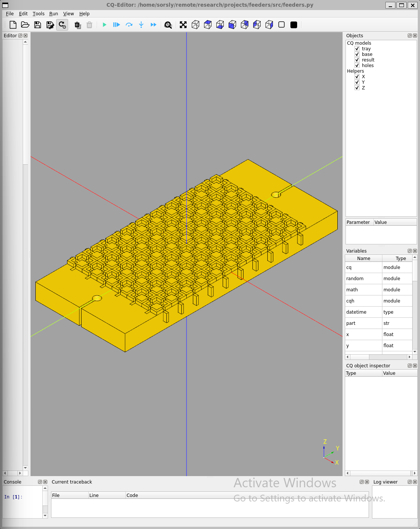
Task: Switch to the isometric view cube
Action: [x=195, y=25]
